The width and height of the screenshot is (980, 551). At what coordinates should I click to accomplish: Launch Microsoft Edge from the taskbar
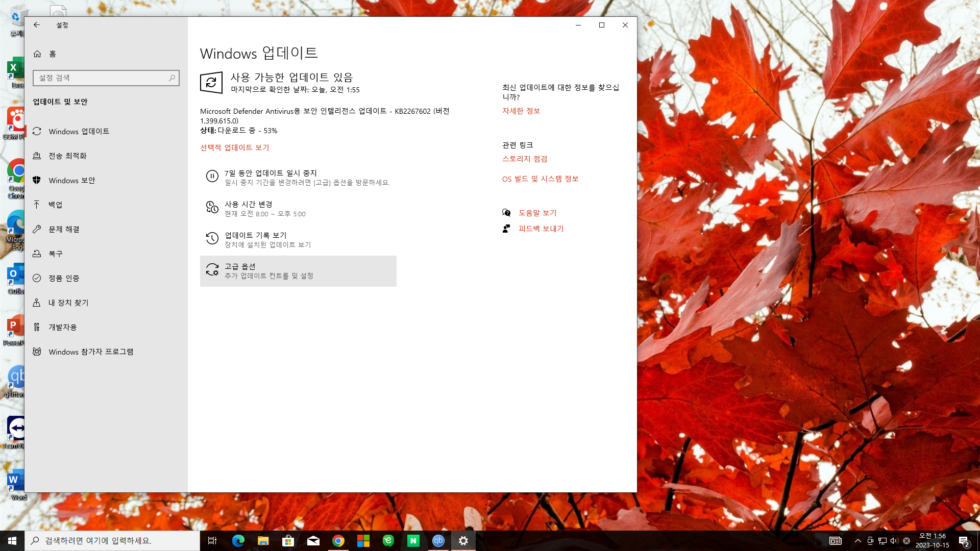coord(238,541)
